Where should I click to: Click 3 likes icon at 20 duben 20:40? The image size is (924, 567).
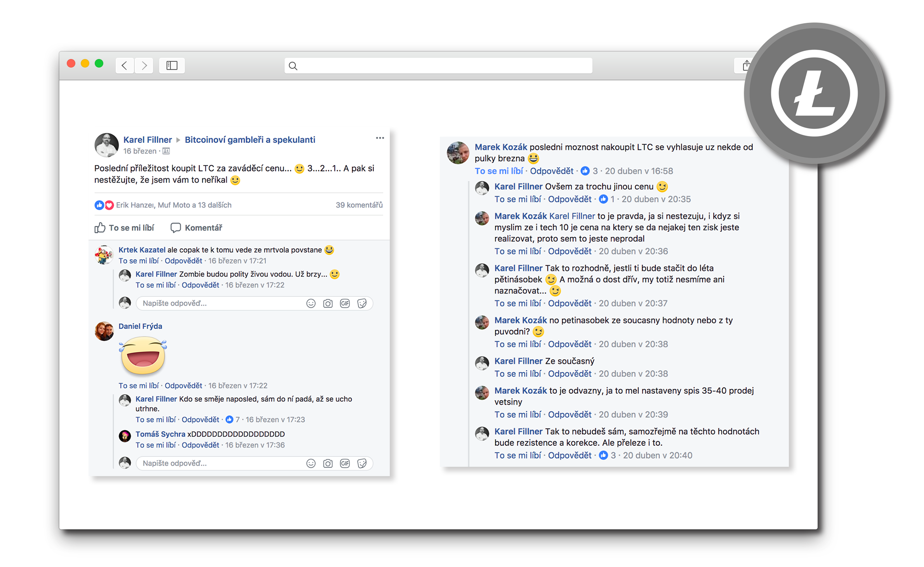pyautogui.click(x=603, y=455)
